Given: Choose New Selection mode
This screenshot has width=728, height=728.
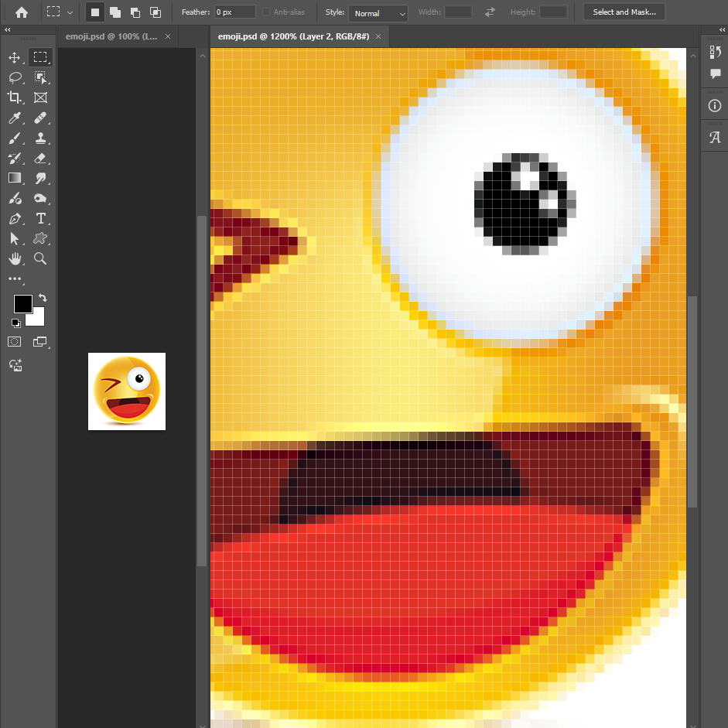Looking at the screenshot, I should pos(95,12).
